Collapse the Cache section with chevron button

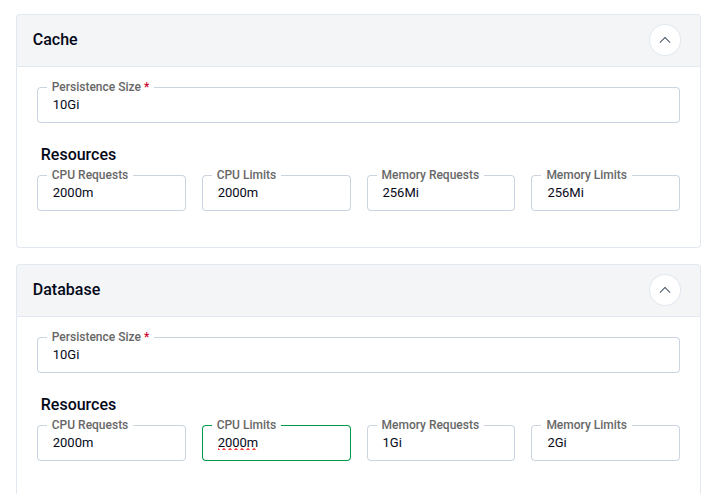pyautogui.click(x=664, y=40)
